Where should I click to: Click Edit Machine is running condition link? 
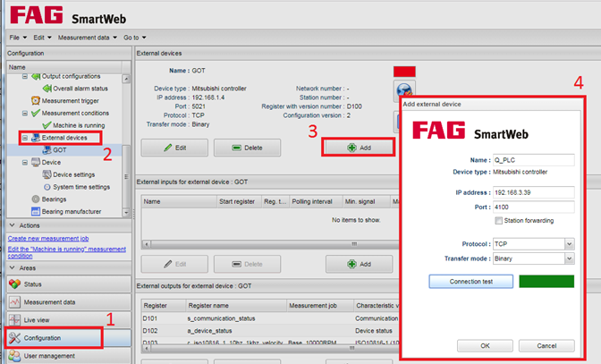[x=67, y=252]
